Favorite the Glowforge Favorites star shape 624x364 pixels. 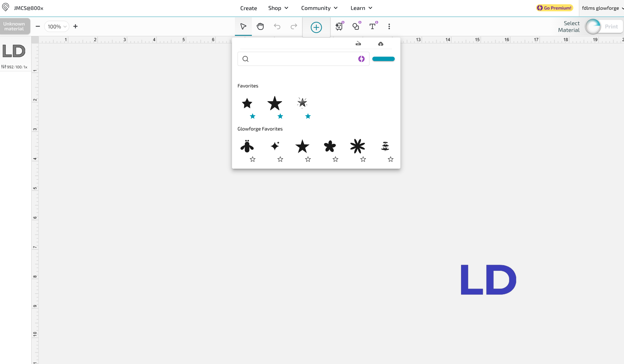click(308, 159)
